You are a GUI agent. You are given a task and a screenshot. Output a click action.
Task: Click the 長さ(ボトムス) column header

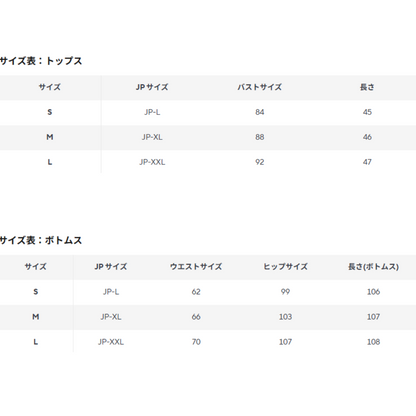click(373, 267)
